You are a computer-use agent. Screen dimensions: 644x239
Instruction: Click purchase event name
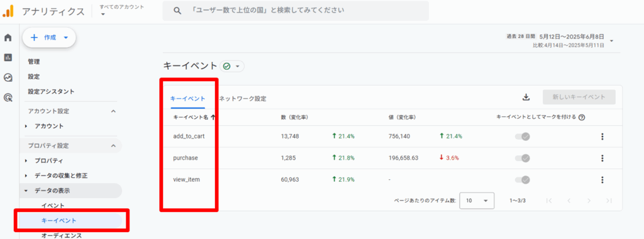(x=186, y=158)
